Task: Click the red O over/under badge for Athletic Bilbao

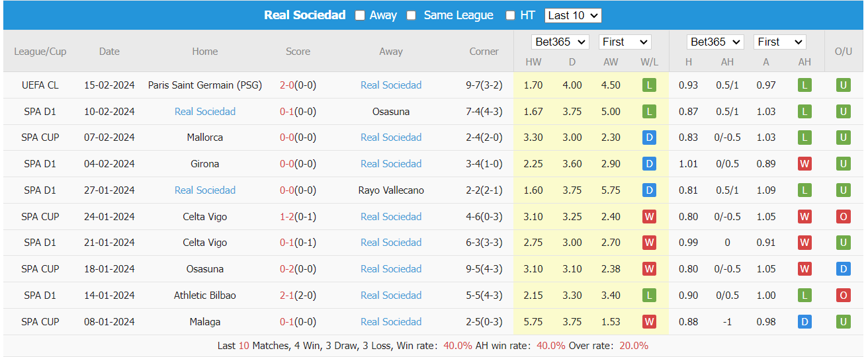Action: click(x=843, y=296)
